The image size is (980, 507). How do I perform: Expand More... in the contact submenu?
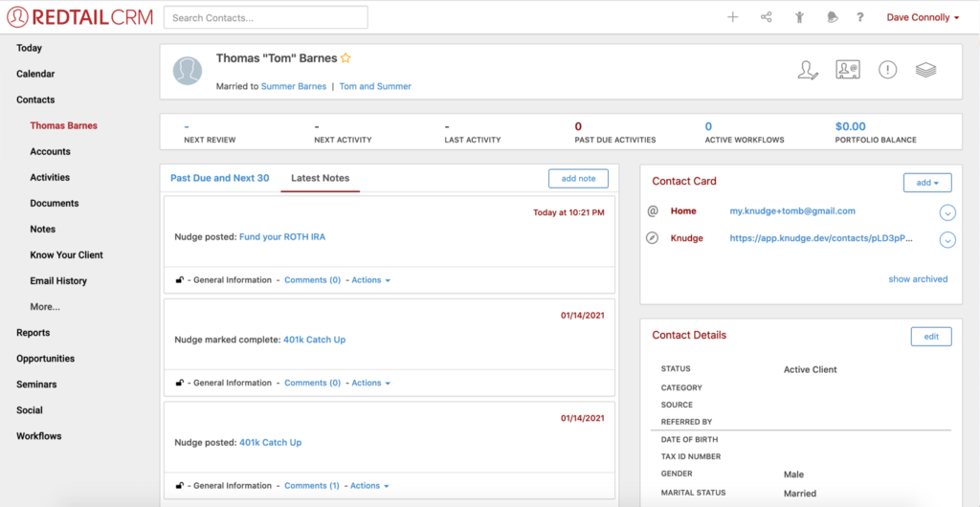pos(45,306)
